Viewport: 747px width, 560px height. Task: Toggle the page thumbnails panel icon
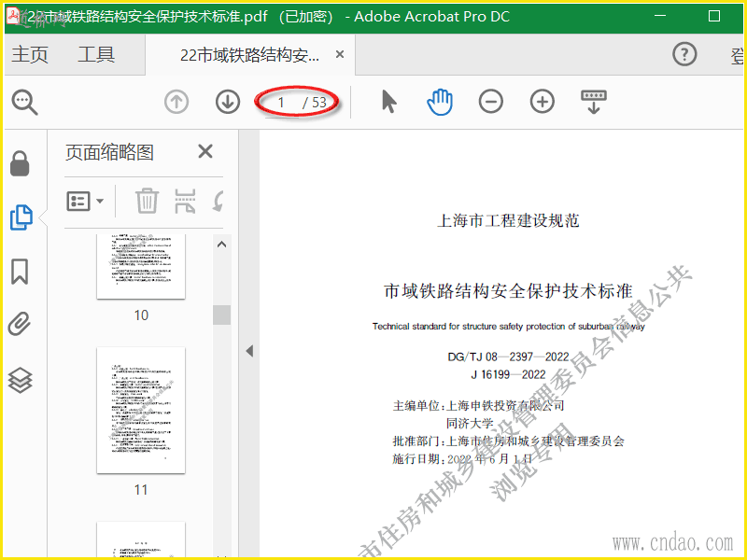coord(21,217)
